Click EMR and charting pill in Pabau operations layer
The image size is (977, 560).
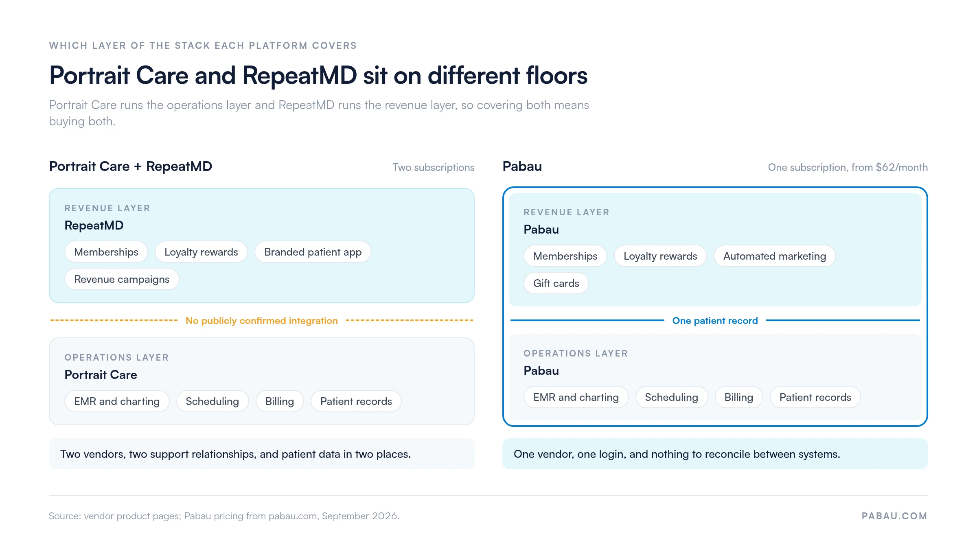pyautogui.click(x=576, y=397)
